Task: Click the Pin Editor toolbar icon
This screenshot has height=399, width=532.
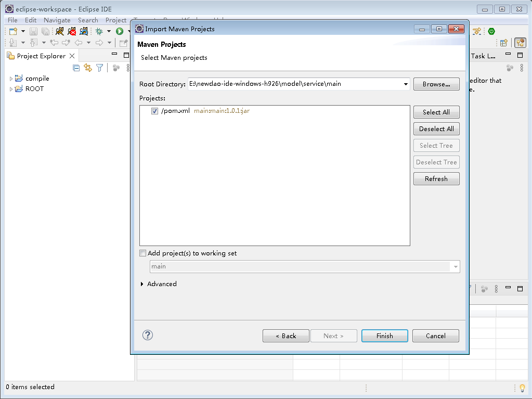Action: (x=123, y=43)
